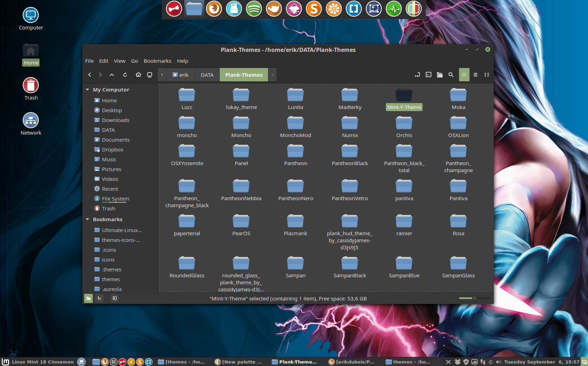Open the View menu
The width and height of the screenshot is (588, 366).
click(119, 61)
